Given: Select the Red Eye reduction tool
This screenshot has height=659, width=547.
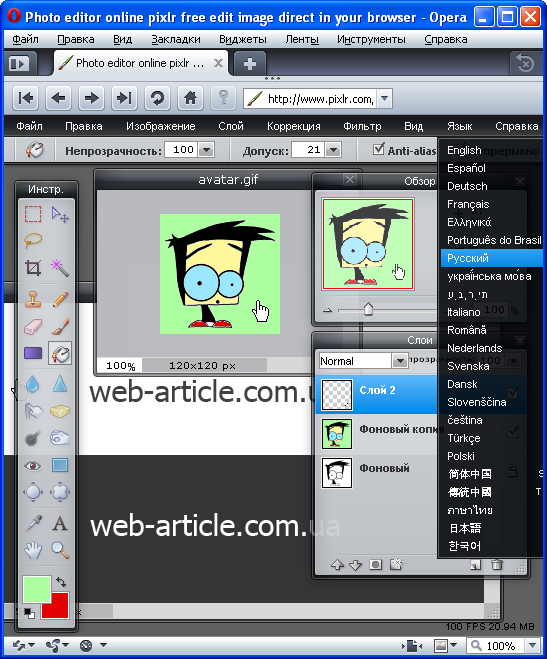Looking at the screenshot, I should click(x=33, y=465).
